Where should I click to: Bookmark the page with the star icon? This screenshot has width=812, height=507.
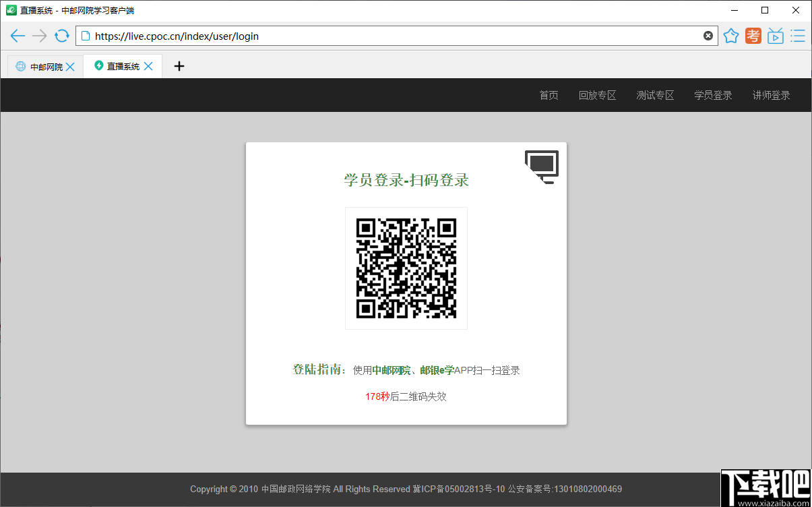coord(731,36)
